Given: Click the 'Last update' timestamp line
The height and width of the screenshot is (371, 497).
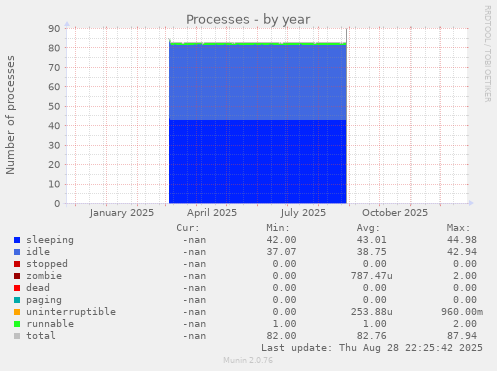Looking at the screenshot, I should (x=372, y=348).
